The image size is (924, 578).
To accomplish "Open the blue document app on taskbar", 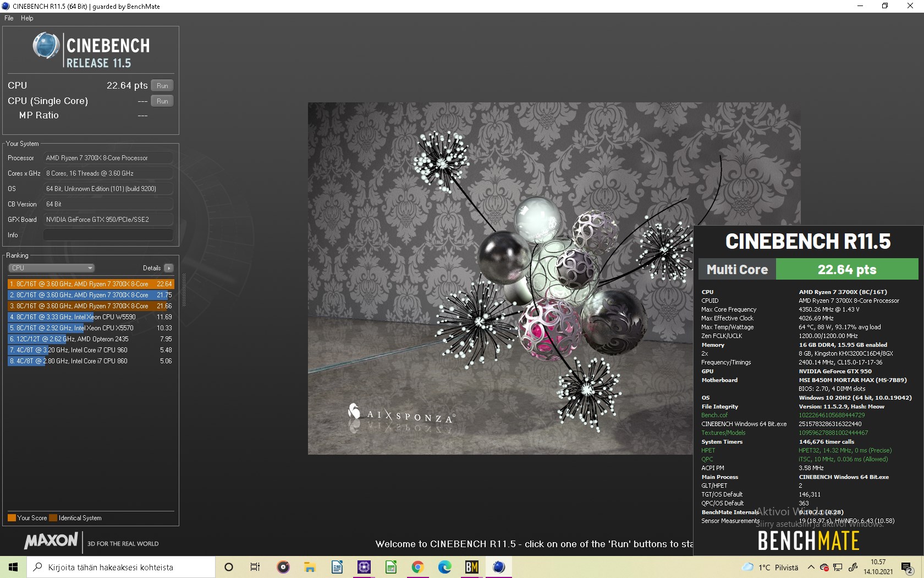I will [337, 567].
